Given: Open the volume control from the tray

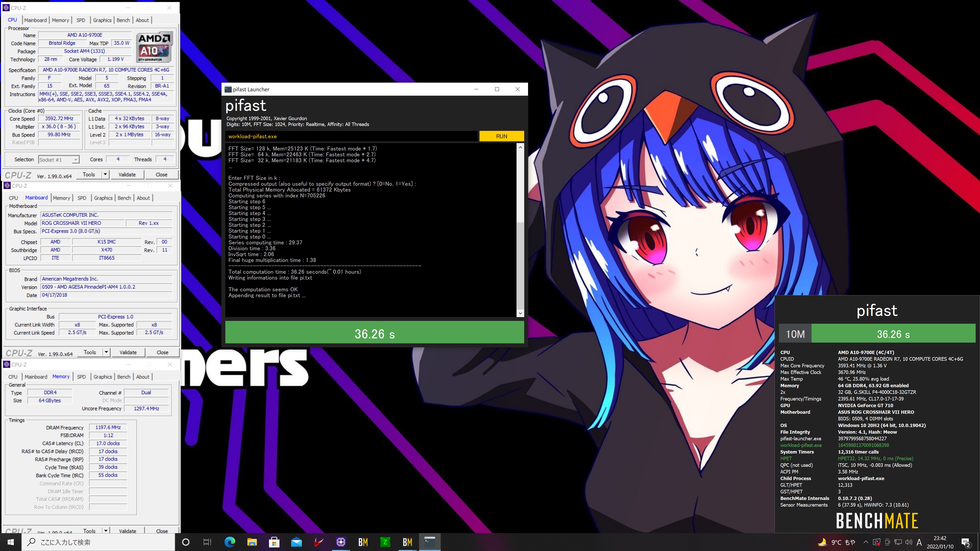Looking at the screenshot, I should click(x=909, y=542).
